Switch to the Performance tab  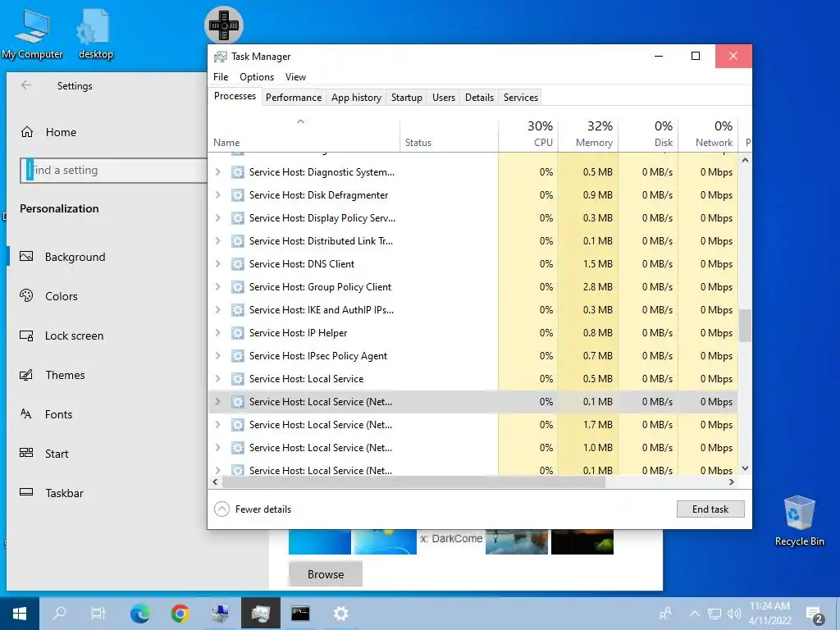coord(294,98)
